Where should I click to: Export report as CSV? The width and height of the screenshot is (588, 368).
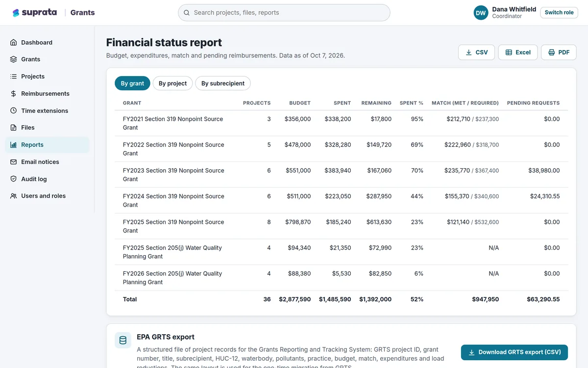point(476,53)
